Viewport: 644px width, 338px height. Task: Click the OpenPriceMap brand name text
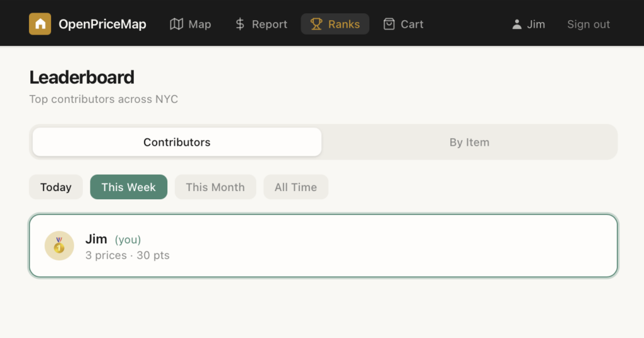102,24
